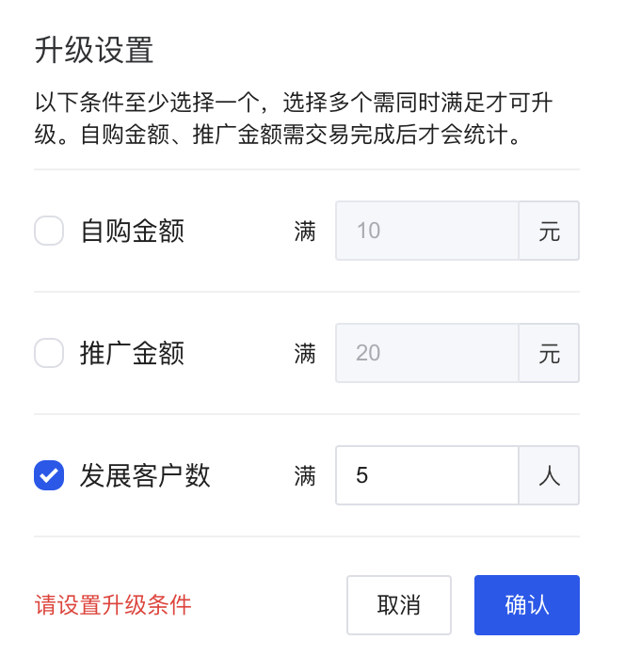Enable the 自购金额 checkbox
This screenshot has height=672, width=625.
click(x=49, y=231)
